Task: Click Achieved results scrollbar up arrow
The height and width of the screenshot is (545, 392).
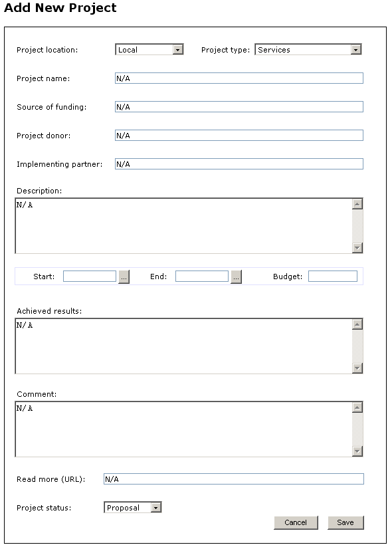Action: 357,324
